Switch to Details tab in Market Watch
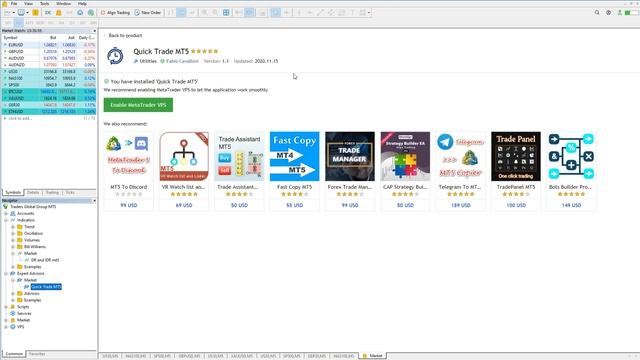Image resolution: width=640 pixels, height=360 pixels. coord(33,192)
